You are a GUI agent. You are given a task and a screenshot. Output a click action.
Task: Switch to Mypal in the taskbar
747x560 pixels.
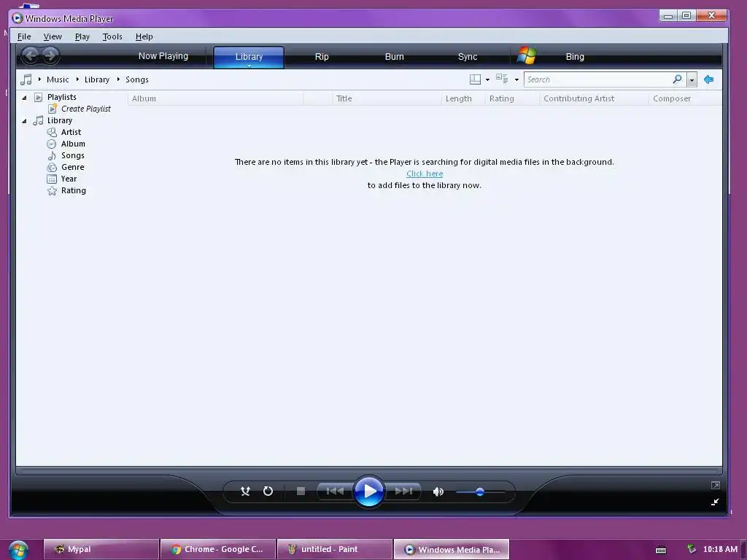101,549
